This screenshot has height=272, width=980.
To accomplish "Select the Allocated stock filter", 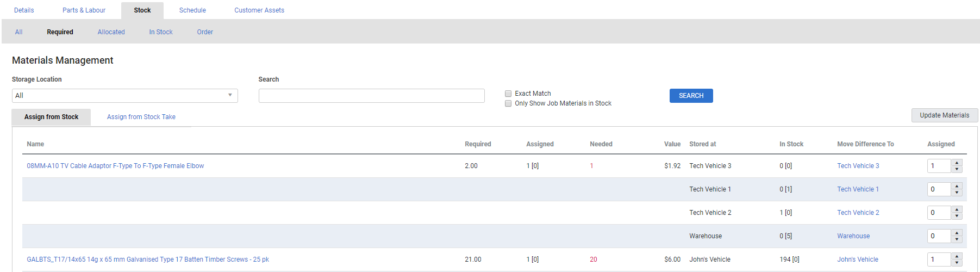I will pyautogui.click(x=111, y=32).
